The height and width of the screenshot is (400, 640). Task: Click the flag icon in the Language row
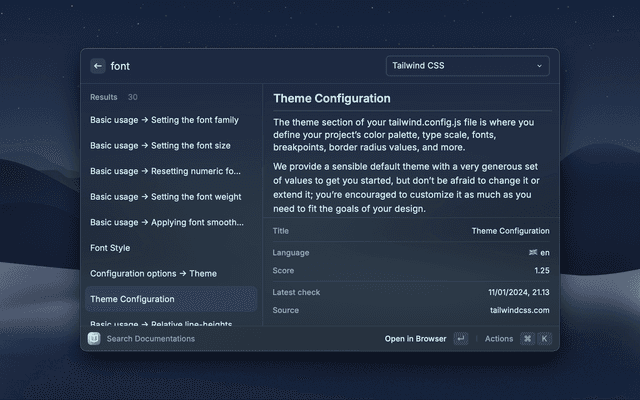(x=531, y=253)
